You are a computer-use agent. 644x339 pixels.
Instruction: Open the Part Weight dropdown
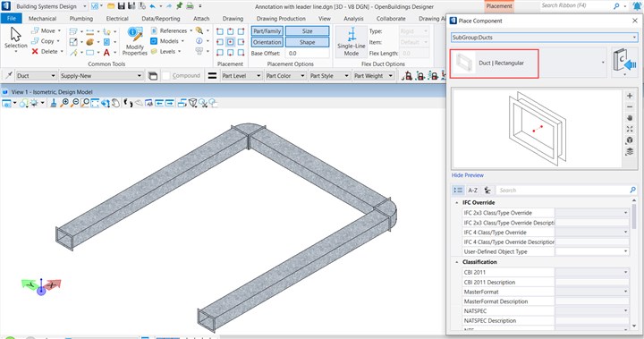373,76
